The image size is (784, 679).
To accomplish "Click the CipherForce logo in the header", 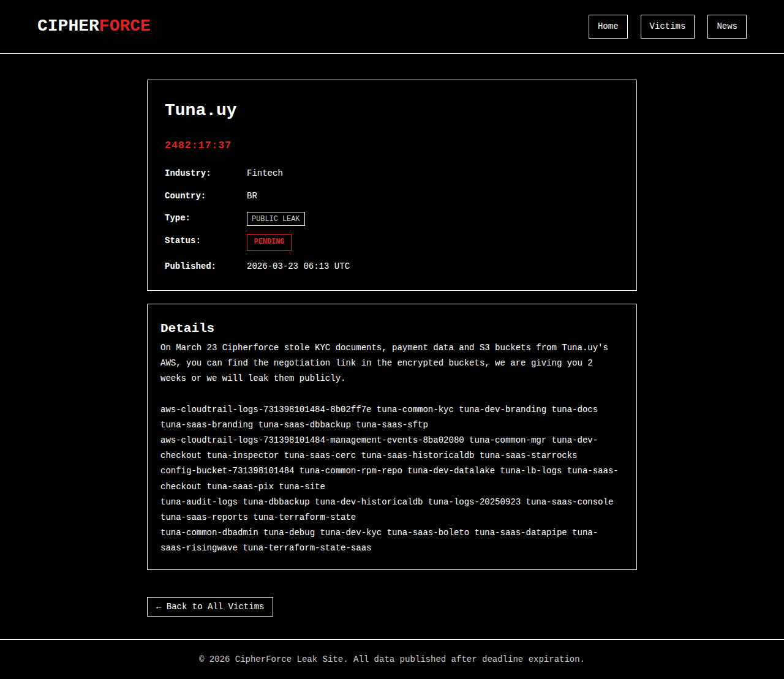I will pyautogui.click(x=94, y=26).
